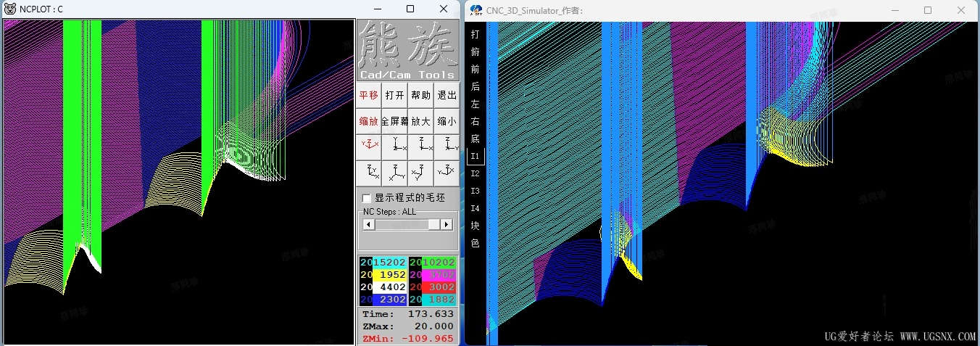Select 左 left view in simulator sidebar

pos(475,104)
